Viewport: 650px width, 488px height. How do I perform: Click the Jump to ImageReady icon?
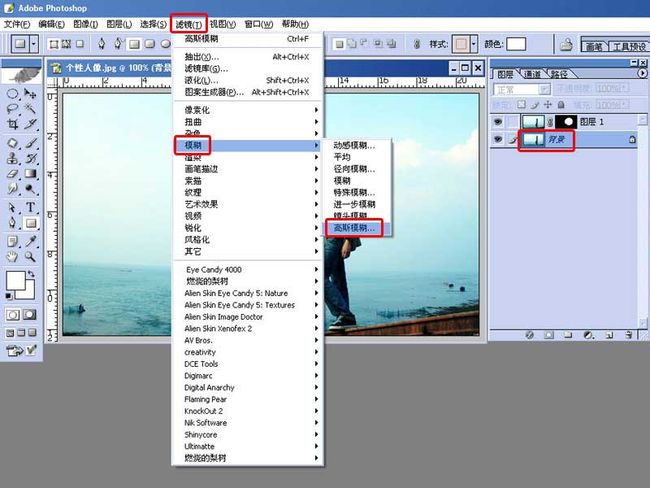click(14, 351)
